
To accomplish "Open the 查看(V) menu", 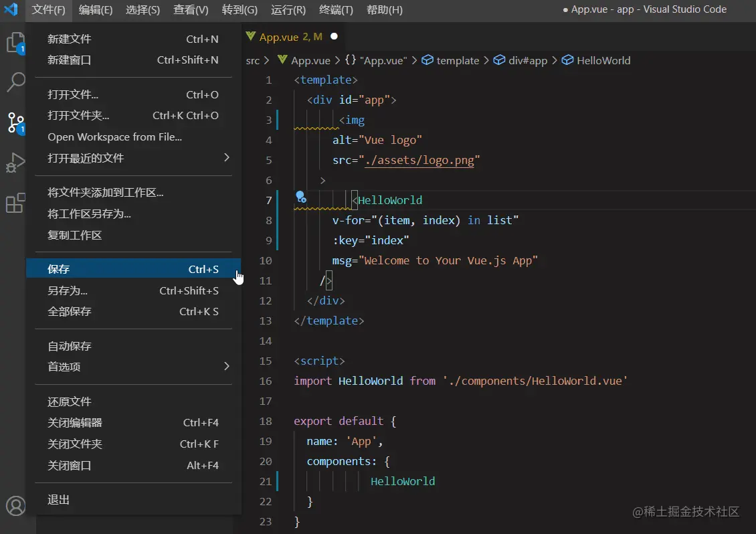I will [191, 9].
